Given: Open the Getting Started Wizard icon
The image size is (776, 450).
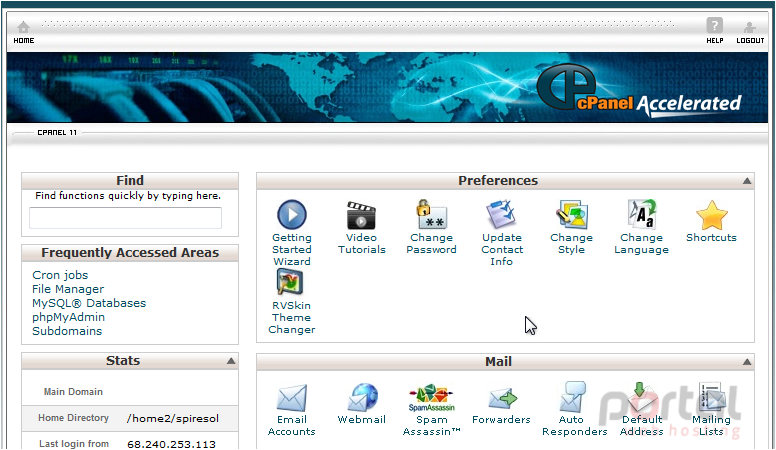Looking at the screenshot, I should [x=291, y=214].
